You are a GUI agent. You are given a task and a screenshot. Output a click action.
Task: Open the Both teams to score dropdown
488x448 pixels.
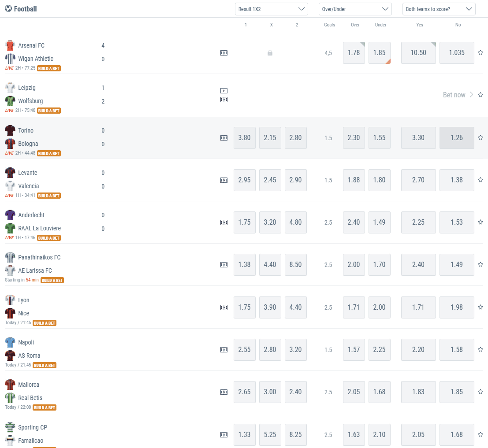pos(439,9)
